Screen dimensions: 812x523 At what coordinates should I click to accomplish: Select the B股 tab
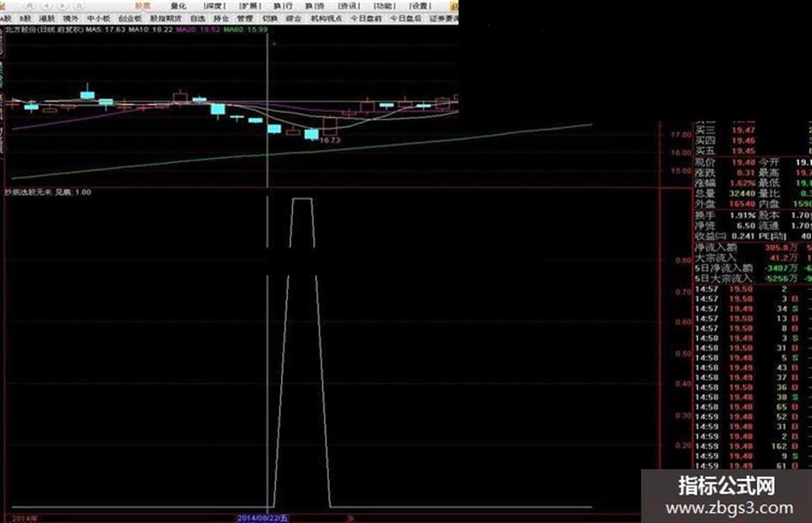pos(25,18)
